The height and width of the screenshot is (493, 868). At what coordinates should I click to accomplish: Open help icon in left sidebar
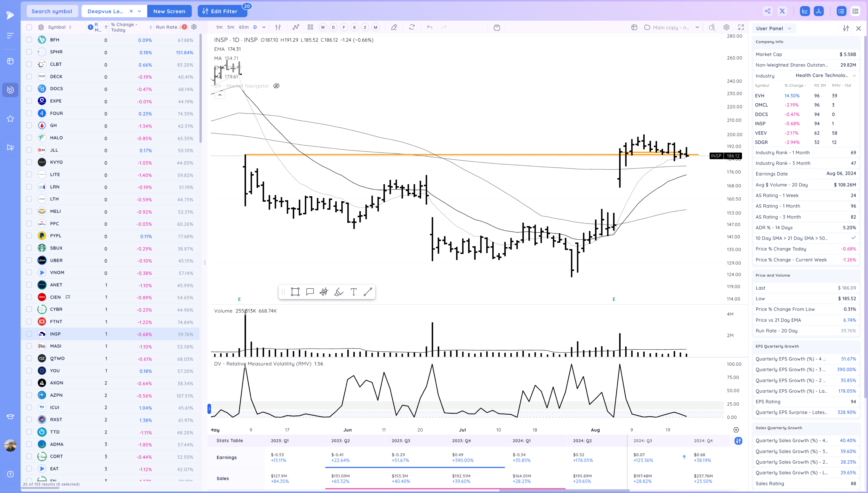10,474
